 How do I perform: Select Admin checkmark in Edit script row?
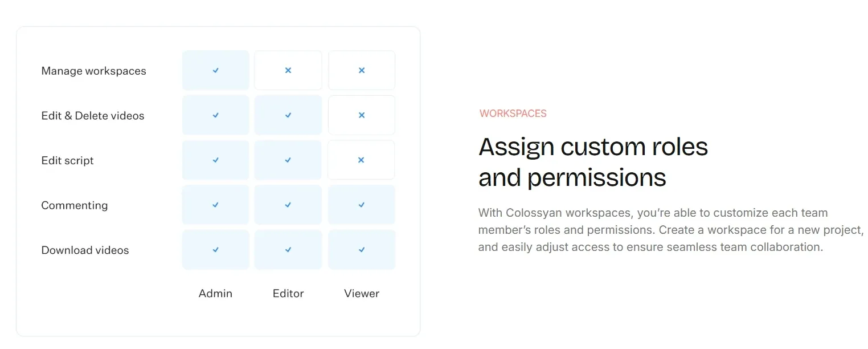click(x=216, y=160)
